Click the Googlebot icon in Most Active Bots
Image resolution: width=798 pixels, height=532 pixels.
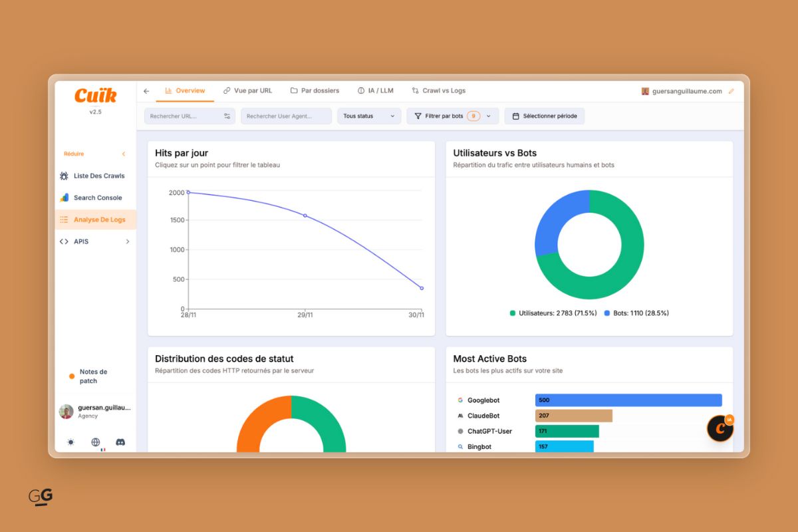[x=460, y=400]
